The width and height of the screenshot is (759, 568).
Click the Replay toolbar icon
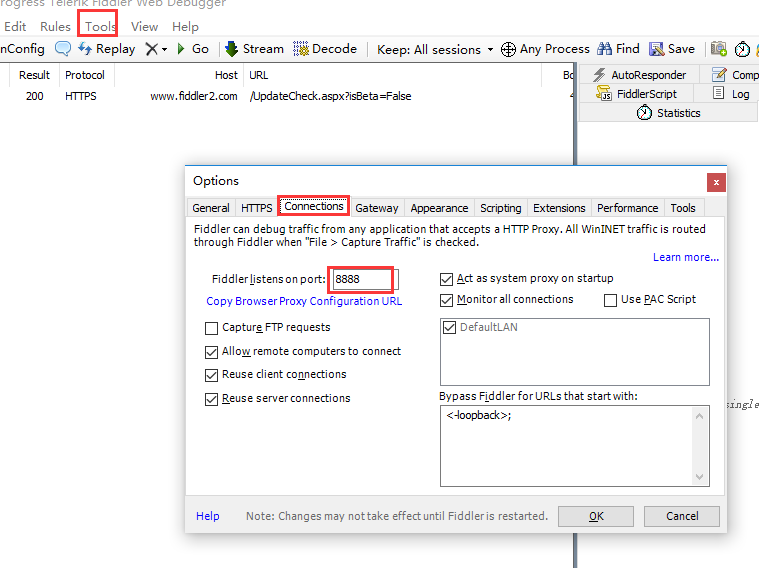(x=85, y=49)
